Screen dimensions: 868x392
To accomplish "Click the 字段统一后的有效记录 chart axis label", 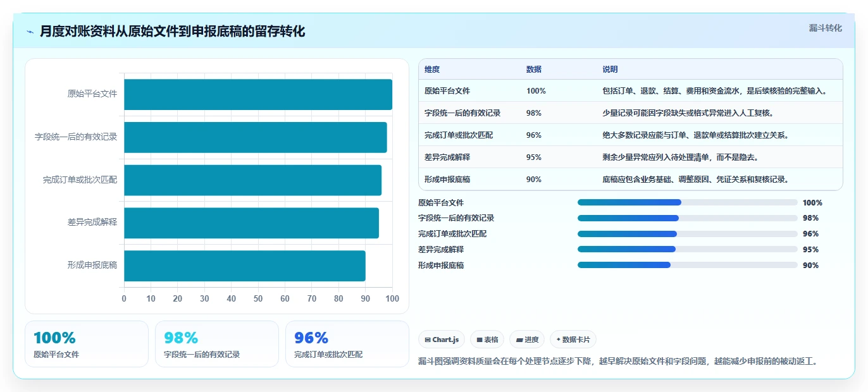I will [76, 137].
